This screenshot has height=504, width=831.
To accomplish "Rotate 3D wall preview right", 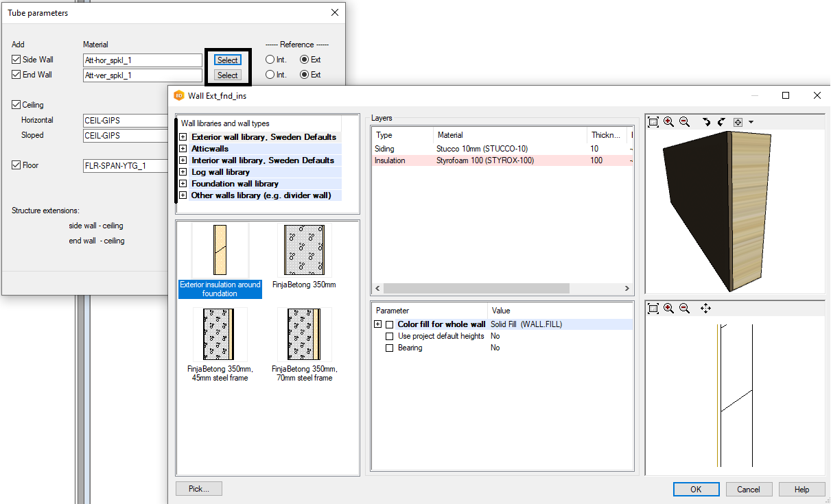I will pyautogui.click(x=721, y=122).
